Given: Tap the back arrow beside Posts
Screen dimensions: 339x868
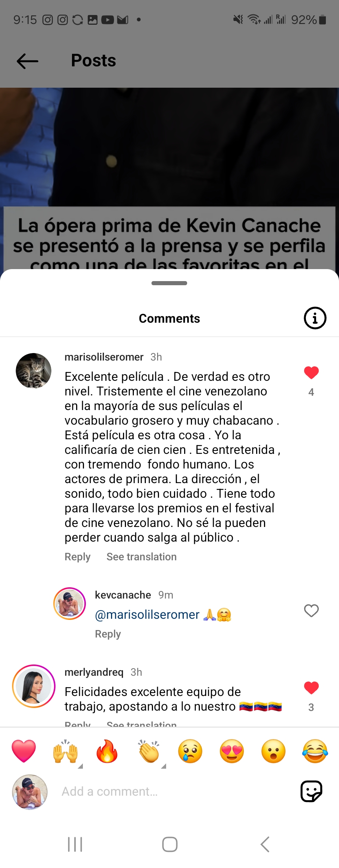Looking at the screenshot, I should (27, 61).
